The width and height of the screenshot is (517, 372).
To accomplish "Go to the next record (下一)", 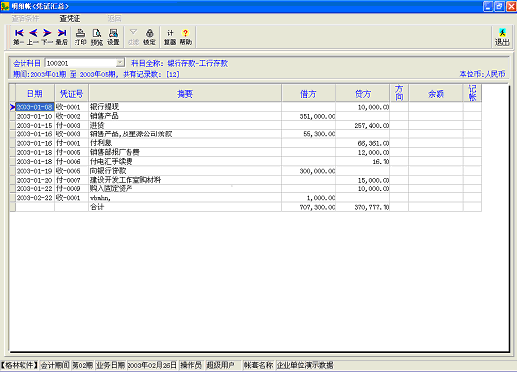I will click(x=47, y=37).
